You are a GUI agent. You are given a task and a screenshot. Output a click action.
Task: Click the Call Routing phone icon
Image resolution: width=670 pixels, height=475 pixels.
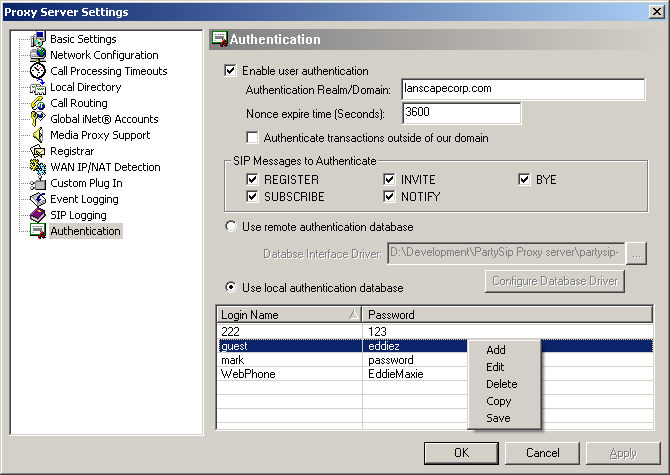38,103
